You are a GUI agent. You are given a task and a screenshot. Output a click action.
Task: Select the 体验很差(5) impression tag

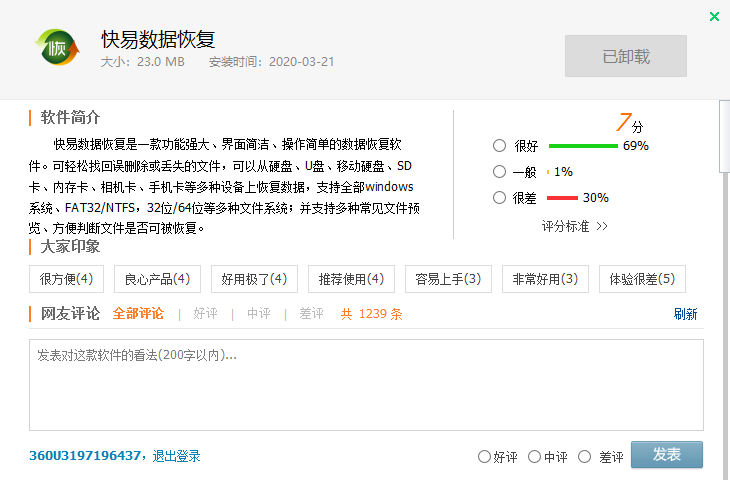click(x=642, y=279)
